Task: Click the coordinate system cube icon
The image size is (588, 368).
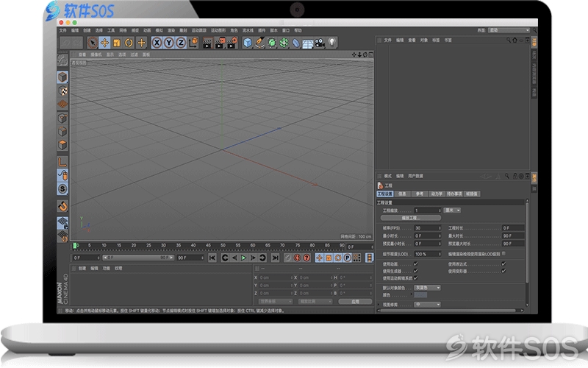Action: (x=193, y=43)
